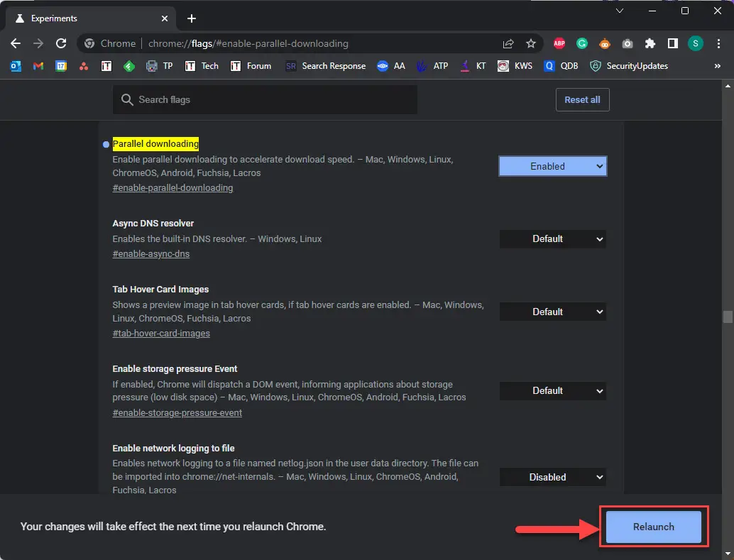734x560 pixels.
Task: Go forward one page
Action: (38, 43)
